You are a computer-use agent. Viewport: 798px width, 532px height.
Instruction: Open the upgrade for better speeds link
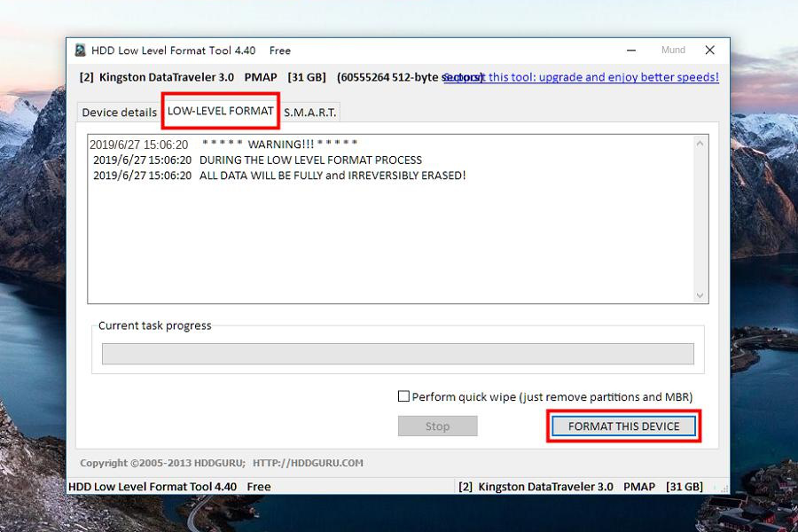(x=581, y=77)
